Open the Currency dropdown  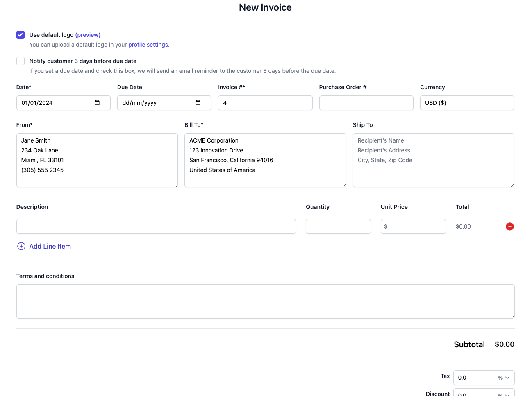point(467,103)
